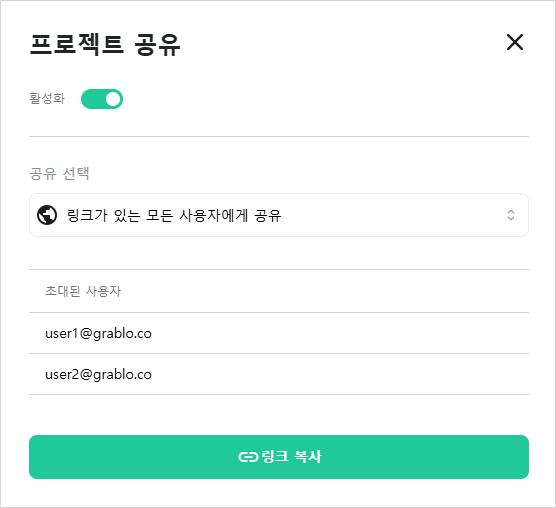Click the 링크 복사 button
Screen dimensions: 556x508
click(279, 457)
